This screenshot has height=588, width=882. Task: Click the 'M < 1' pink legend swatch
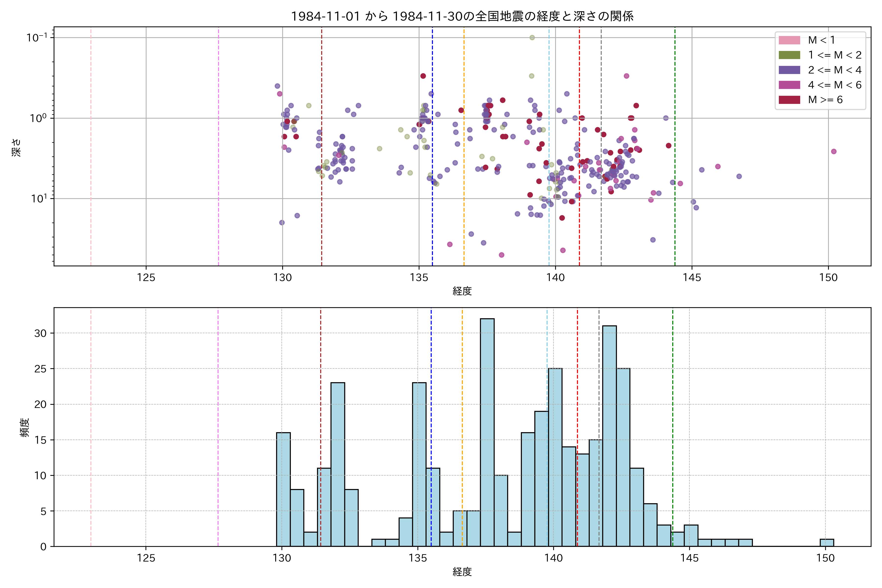point(789,40)
